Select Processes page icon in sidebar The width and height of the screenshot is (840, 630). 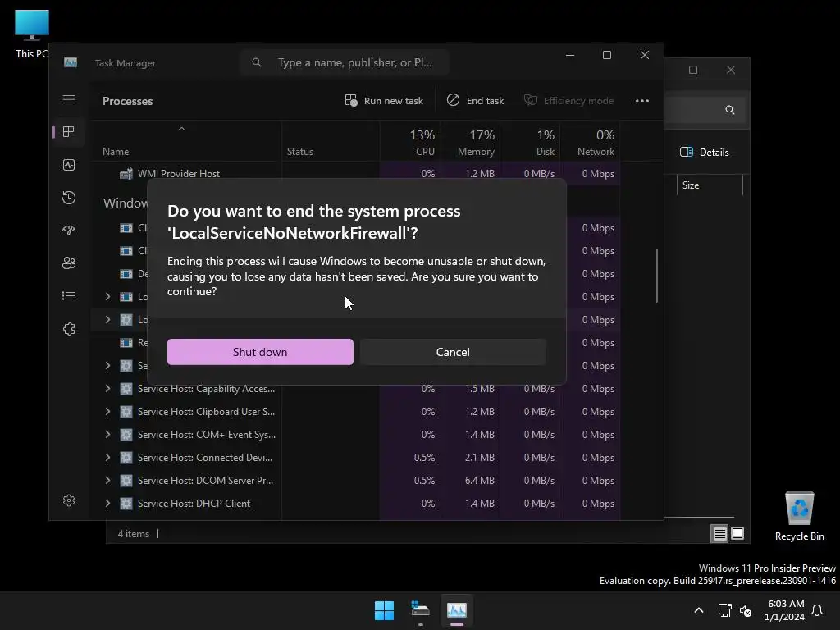point(69,132)
